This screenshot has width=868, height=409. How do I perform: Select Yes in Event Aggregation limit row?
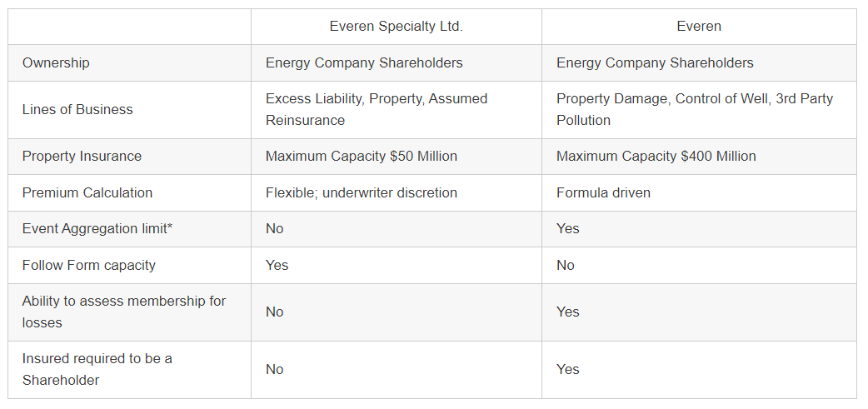[x=568, y=228]
